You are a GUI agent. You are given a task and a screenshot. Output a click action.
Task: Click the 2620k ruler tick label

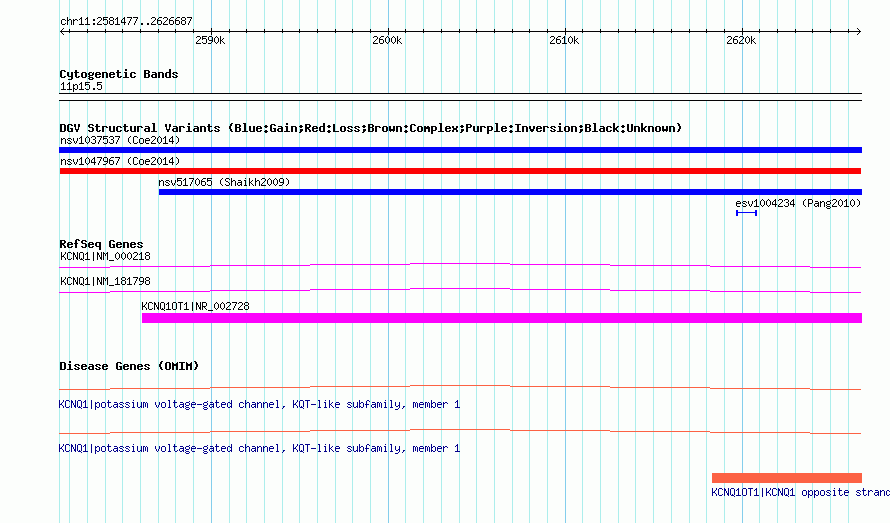point(741,40)
